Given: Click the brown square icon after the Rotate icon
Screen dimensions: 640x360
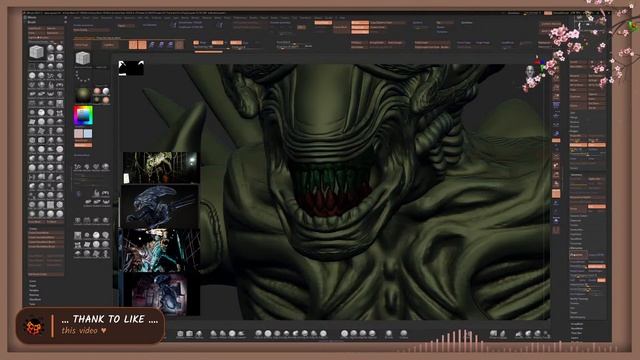Looking at the screenshot, I should pos(179,44).
